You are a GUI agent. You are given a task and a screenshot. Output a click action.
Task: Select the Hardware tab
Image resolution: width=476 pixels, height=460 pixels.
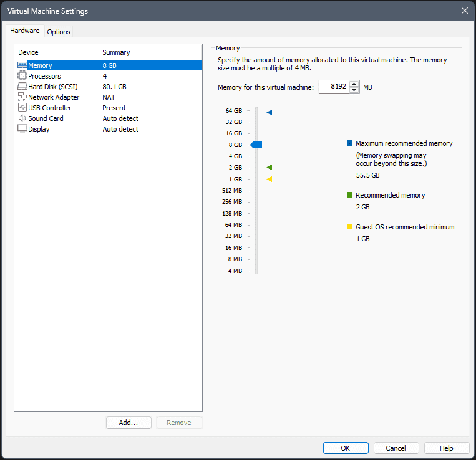25,31
